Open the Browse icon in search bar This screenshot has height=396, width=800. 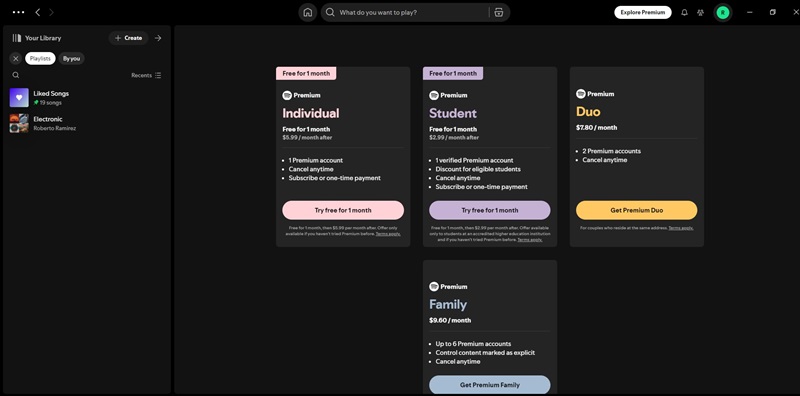(x=499, y=12)
